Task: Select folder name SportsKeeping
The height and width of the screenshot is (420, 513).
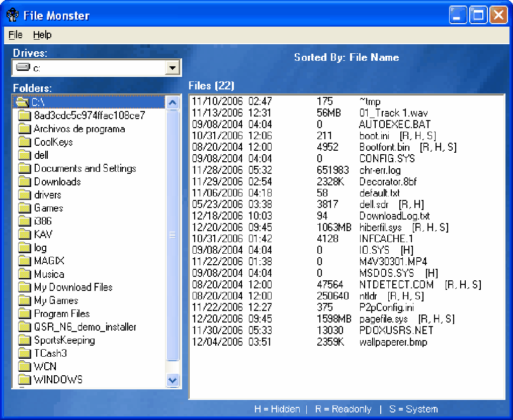Action: [x=64, y=340]
